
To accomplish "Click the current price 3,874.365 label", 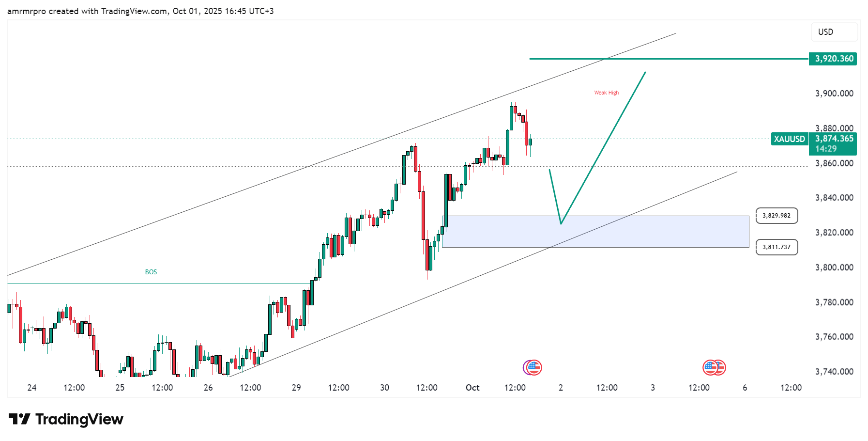I will pos(834,139).
